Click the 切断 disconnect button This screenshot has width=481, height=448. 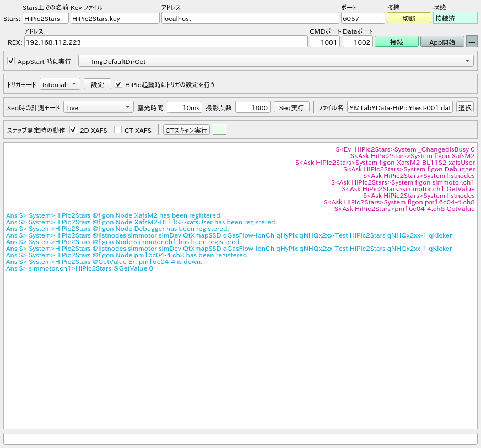click(x=408, y=18)
